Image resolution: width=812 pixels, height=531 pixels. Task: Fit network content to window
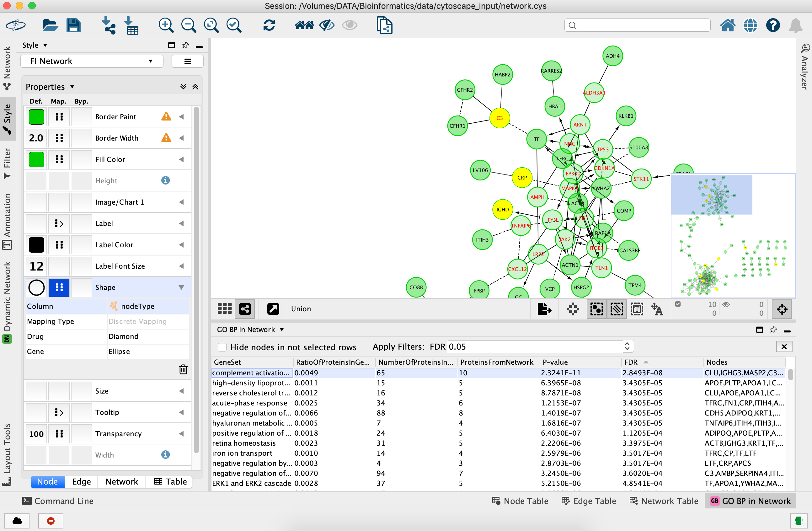(211, 25)
